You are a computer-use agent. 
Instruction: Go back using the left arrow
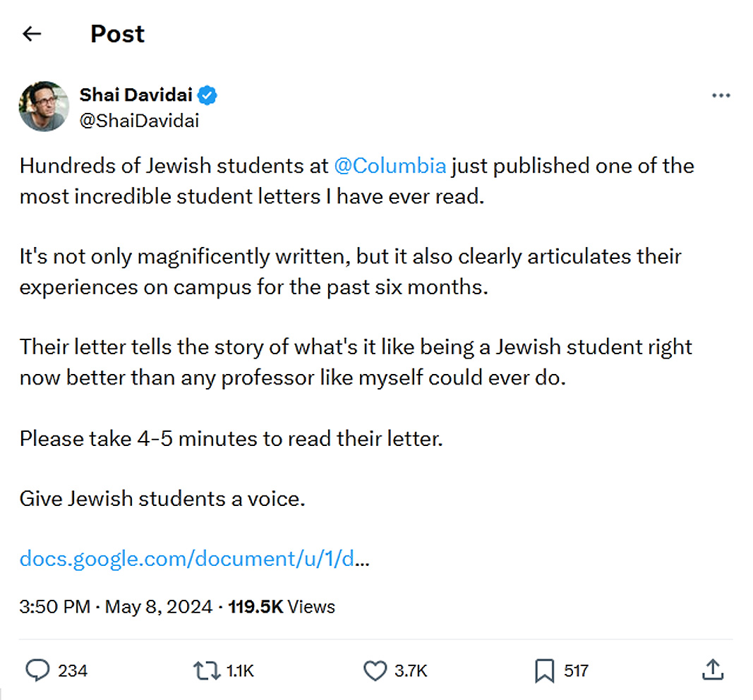click(x=32, y=34)
